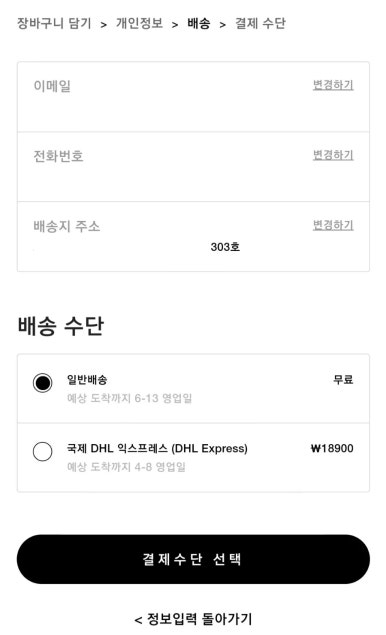Click the chevron after 개인정보
The width and height of the screenshot is (386, 635).
(175, 25)
